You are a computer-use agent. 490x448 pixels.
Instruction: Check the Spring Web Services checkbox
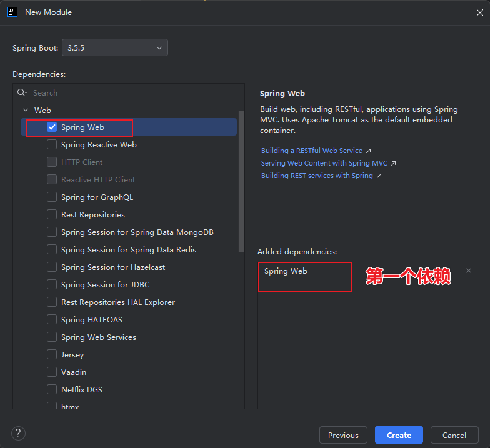pyautogui.click(x=52, y=337)
